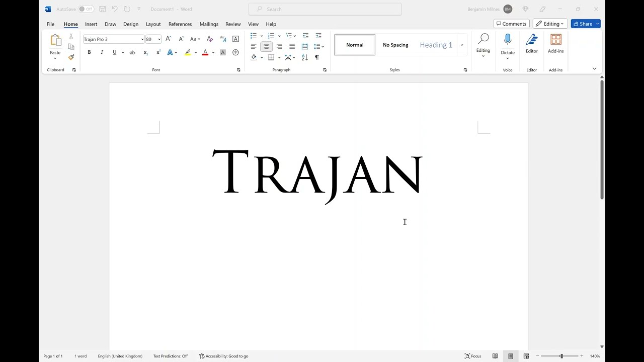Viewport: 644px width, 362px height.
Task: Click Focus mode in status bar
Action: 473,356
